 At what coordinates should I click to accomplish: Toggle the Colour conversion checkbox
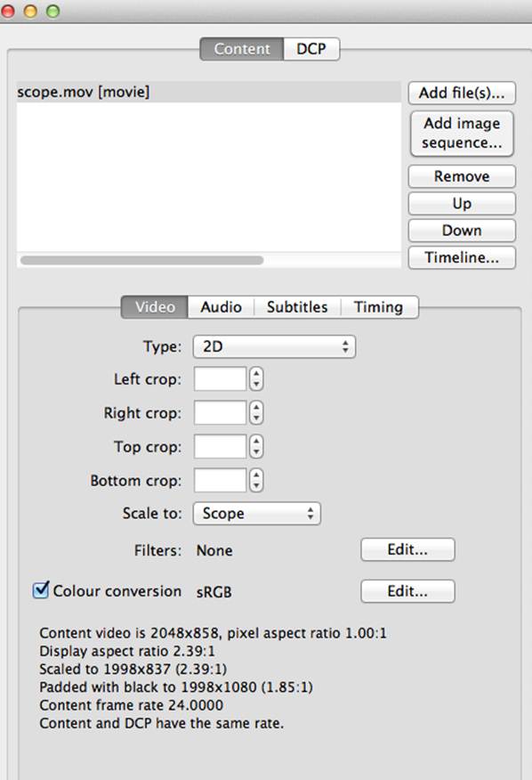pos(41,590)
